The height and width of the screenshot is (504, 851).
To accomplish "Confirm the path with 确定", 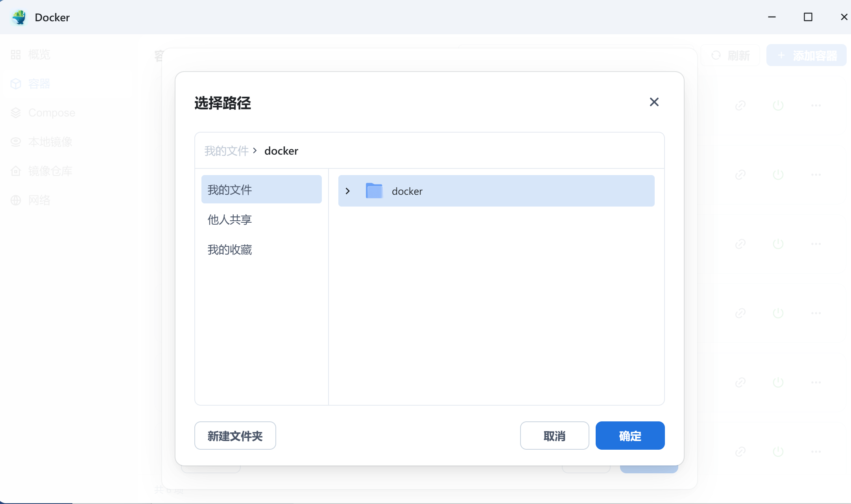I will [x=630, y=436].
